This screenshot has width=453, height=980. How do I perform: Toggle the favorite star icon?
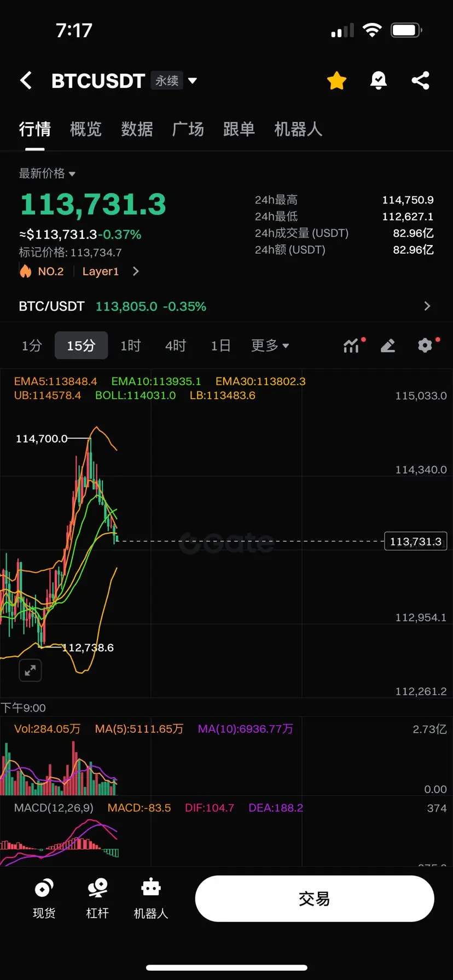[x=336, y=80]
